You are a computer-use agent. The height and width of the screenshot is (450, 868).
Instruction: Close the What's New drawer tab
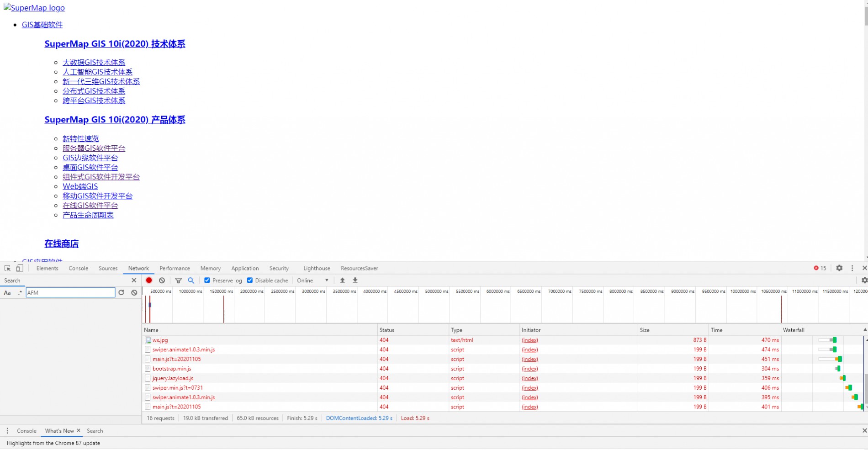click(x=79, y=430)
